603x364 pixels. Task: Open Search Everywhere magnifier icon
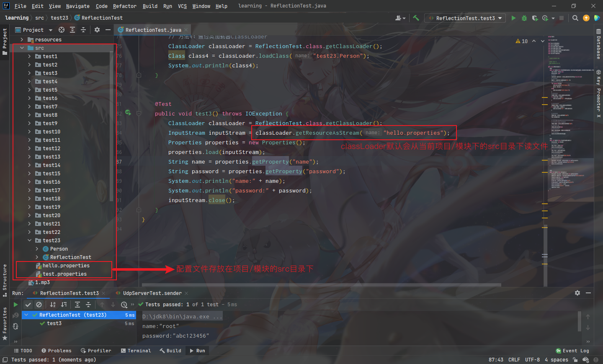[x=575, y=18]
